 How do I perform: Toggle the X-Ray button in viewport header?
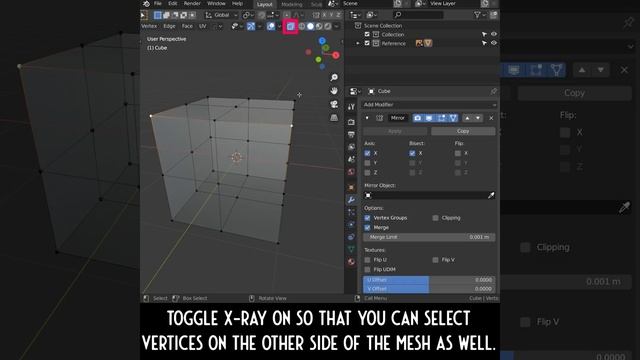[x=290, y=27]
